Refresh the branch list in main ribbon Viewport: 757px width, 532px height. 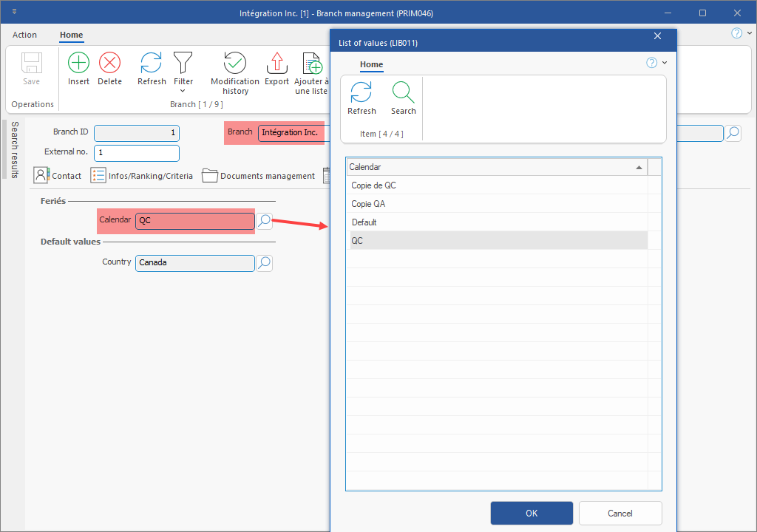(152, 64)
